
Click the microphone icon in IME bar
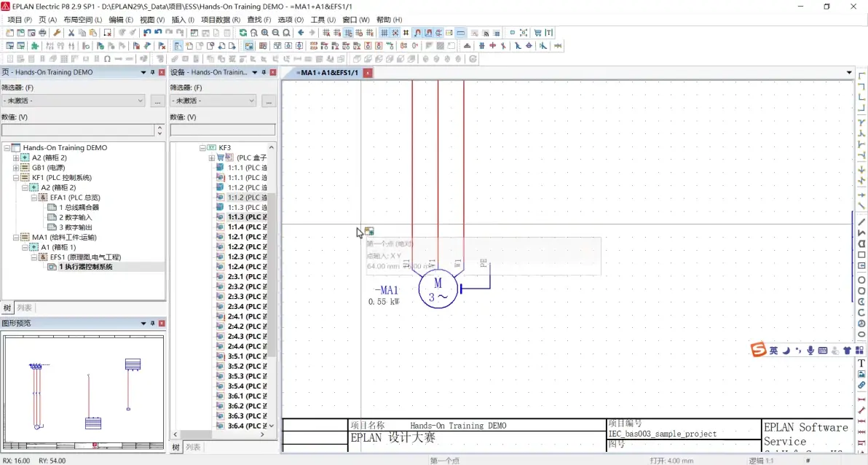tap(810, 351)
